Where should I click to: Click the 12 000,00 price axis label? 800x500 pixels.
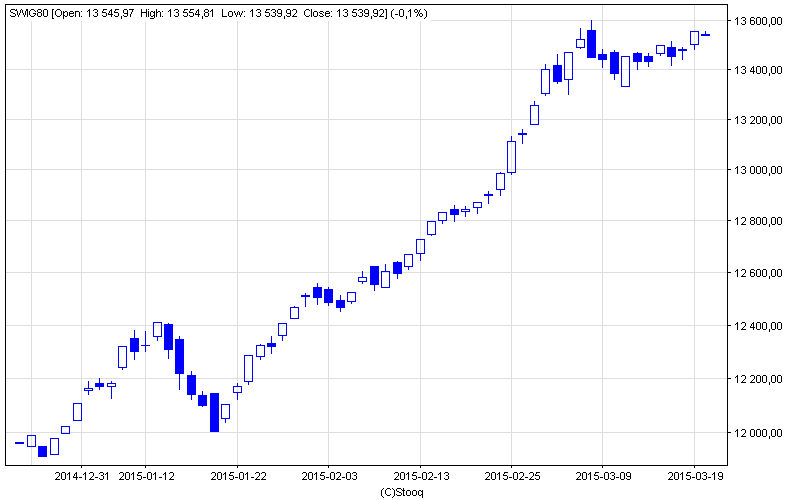[x=756, y=433]
